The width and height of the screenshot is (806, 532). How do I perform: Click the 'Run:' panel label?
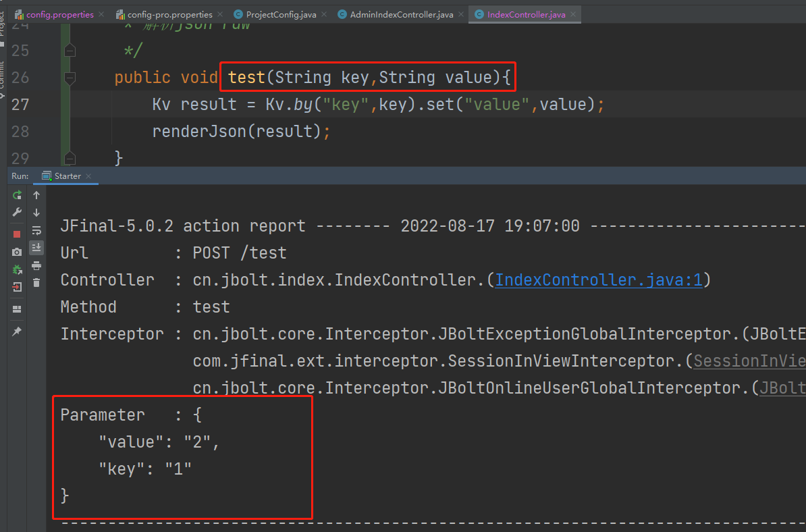[20, 176]
